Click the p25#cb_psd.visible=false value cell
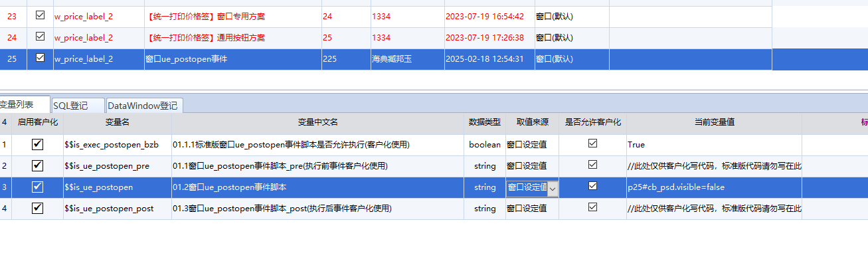The width and height of the screenshot is (868, 279). (x=714, y=187)
